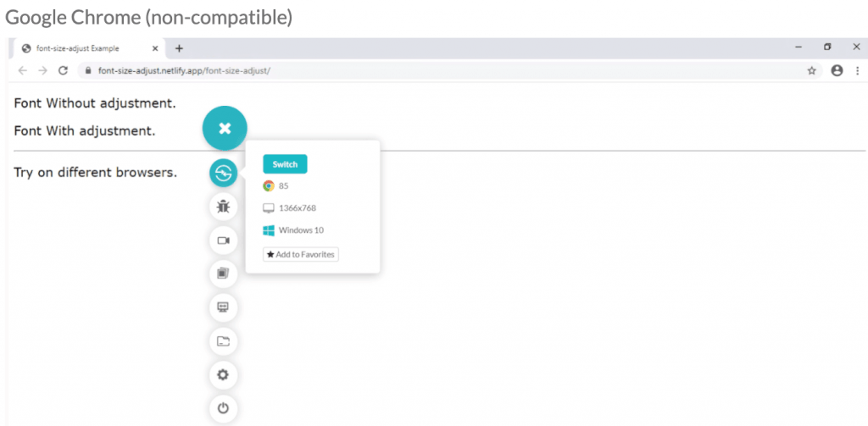Image resolution: width=868 pixels, height=426 pixels.
Task: Open the bug report tool
Action: 223,207
